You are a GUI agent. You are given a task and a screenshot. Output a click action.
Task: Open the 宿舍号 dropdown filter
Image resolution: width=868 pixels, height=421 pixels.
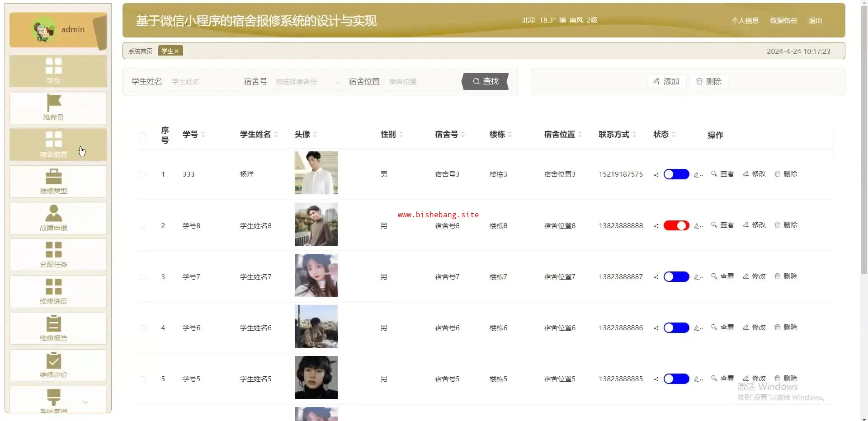pyautogui.click(x=308, y=82)
